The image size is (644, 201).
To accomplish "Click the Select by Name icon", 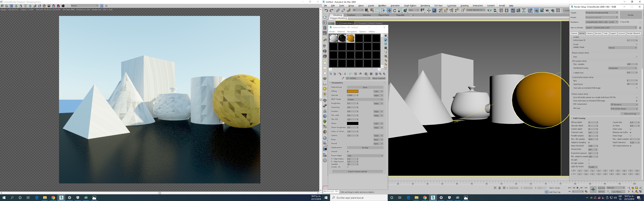I will point(372,11).
